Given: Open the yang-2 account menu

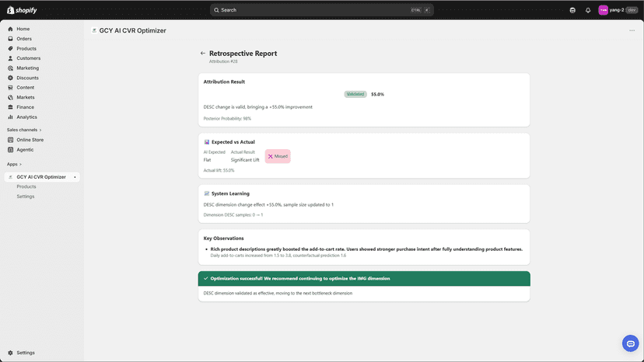Looking at the screenshot, I should point(618,10).
